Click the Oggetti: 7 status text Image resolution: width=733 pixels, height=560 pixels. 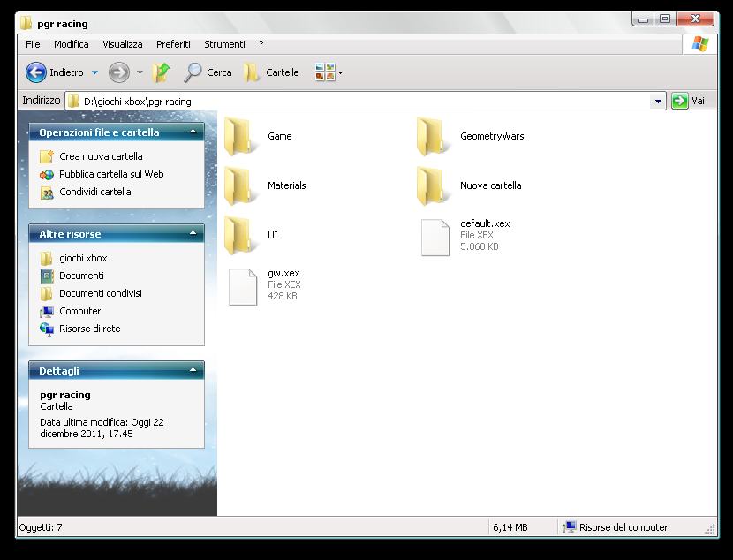pos(41,527)
